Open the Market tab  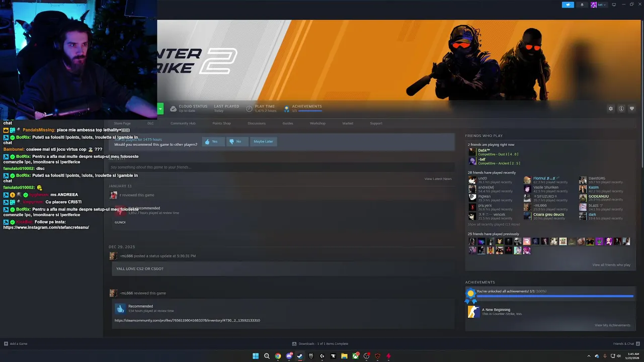point(348,123)
